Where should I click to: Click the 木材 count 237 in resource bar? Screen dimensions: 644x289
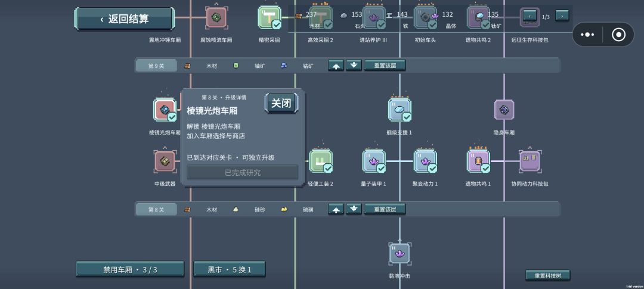click(x=311, y=14)
